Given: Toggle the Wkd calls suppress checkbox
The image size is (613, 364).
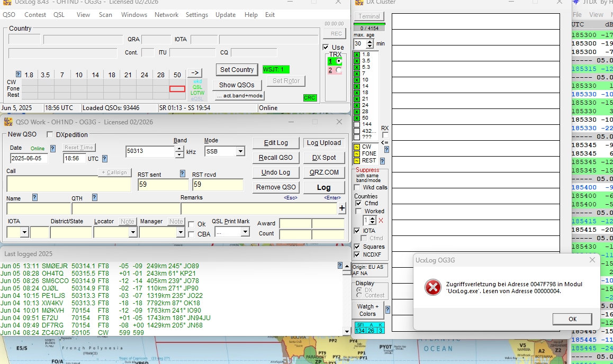Looking at the screenshot, I should pos(358,187).
